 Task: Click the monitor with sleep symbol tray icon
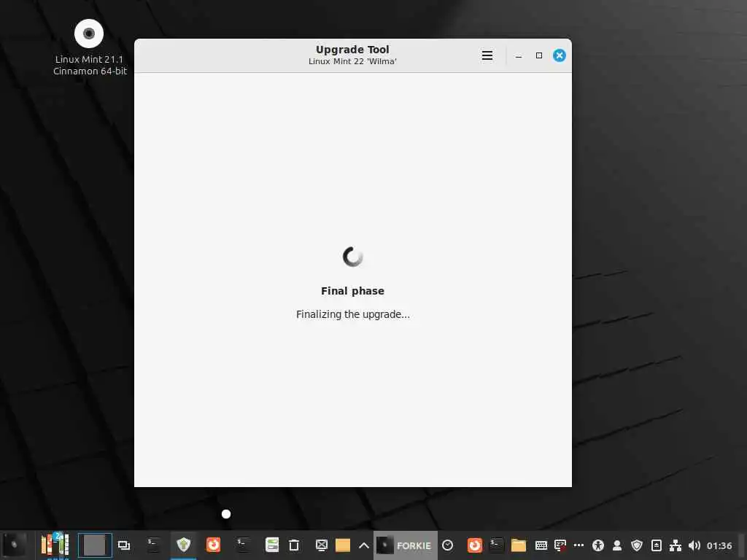pos(560,545)
